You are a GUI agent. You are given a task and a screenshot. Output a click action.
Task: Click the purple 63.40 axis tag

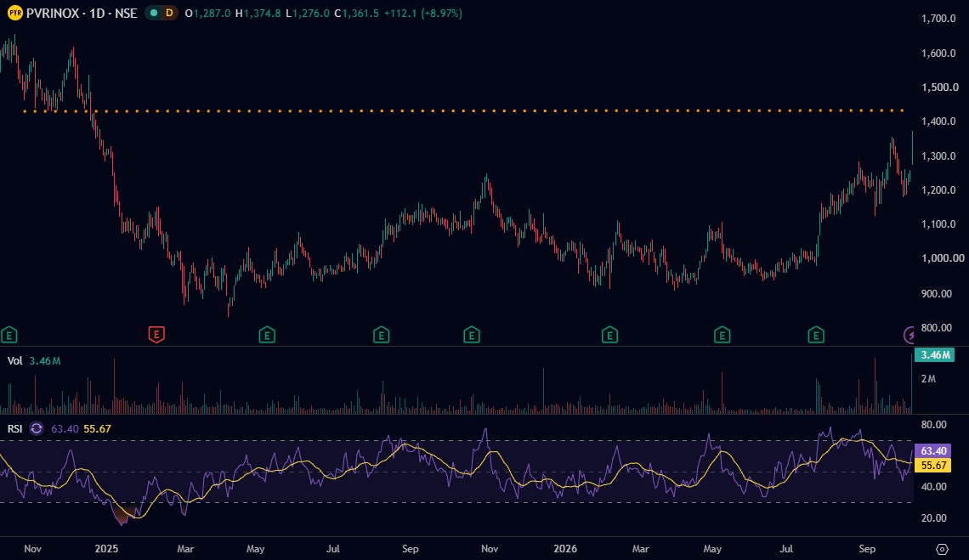click(932, 451)
